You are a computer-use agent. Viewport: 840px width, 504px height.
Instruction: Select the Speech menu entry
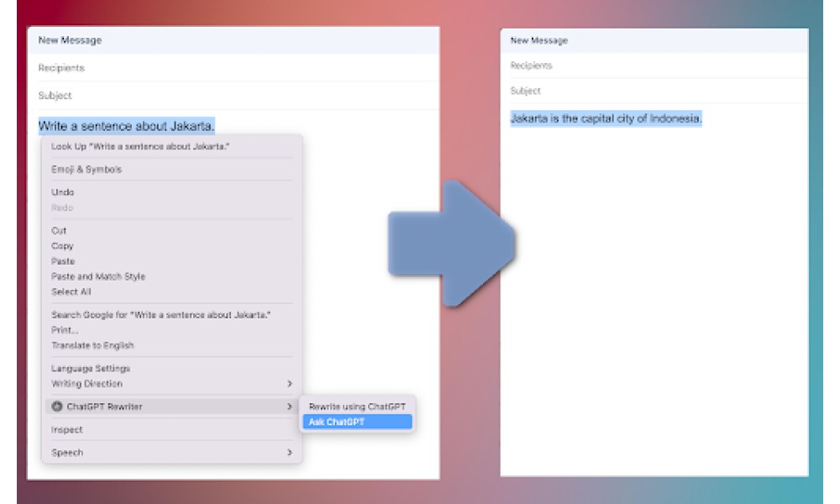172,453
